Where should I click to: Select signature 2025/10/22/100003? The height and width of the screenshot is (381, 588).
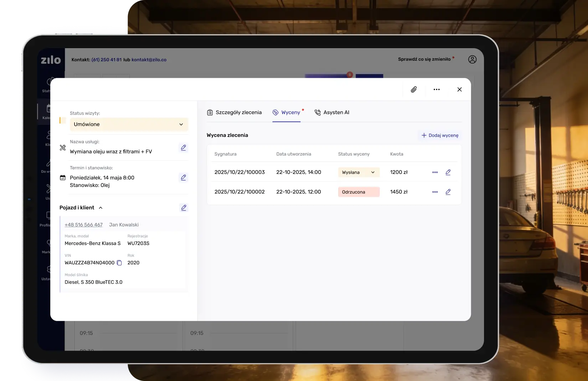(x=239, y=172)
